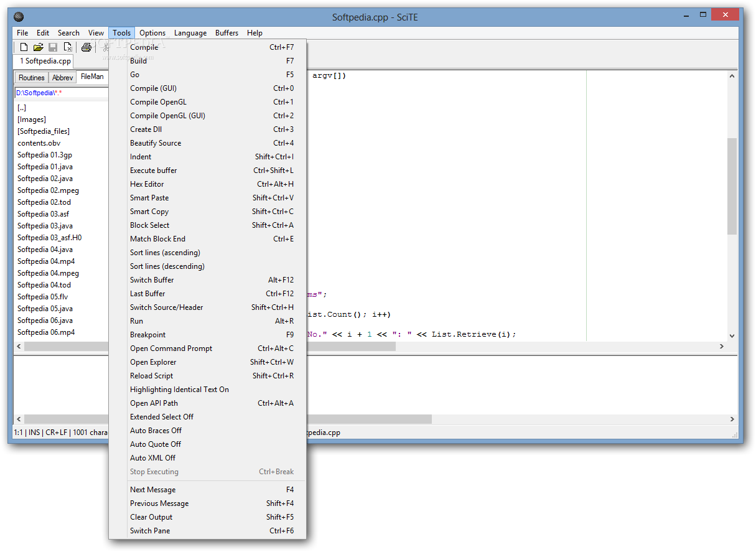Click the SciTE application icon in title bar

click(x=19, y=17)
